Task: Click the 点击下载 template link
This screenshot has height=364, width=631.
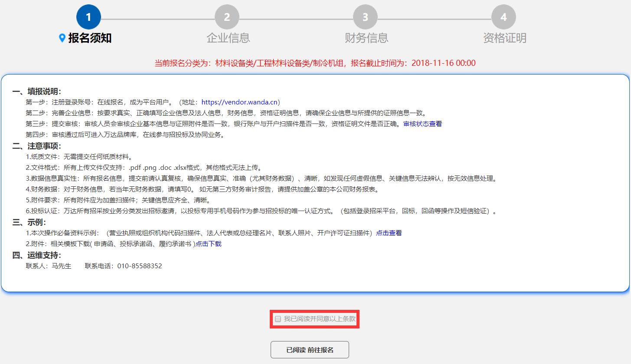Action: coord(209,244)
